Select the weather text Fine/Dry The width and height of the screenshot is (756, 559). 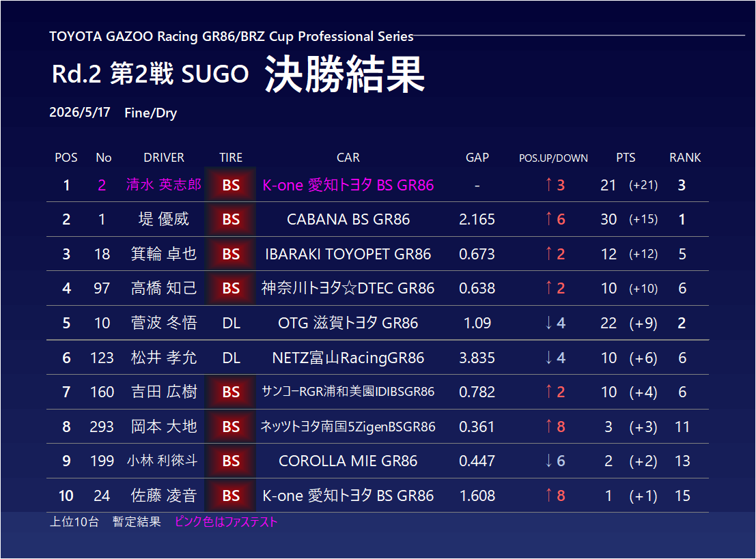150,113
